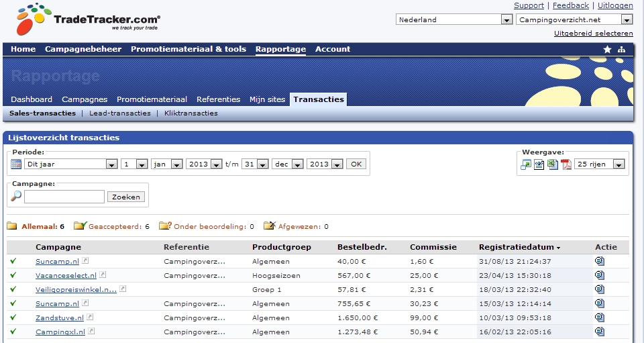
Task: Open external link icon beside Veiligopreiswinkel
Action: click(123, 289)
